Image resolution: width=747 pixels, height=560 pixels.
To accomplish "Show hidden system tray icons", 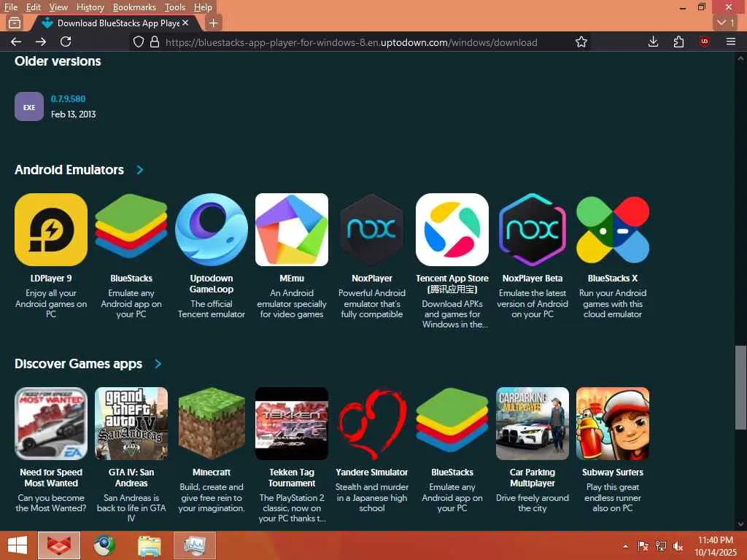I will [625, 546].
